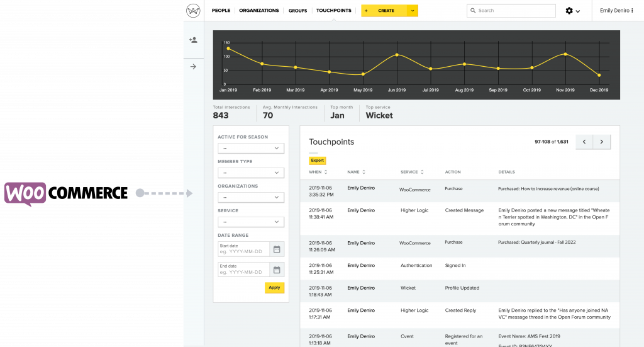This screenshot has width=644, height=347.
Task: Go to previous touchpoints page
Action: [x=584, y=142]
